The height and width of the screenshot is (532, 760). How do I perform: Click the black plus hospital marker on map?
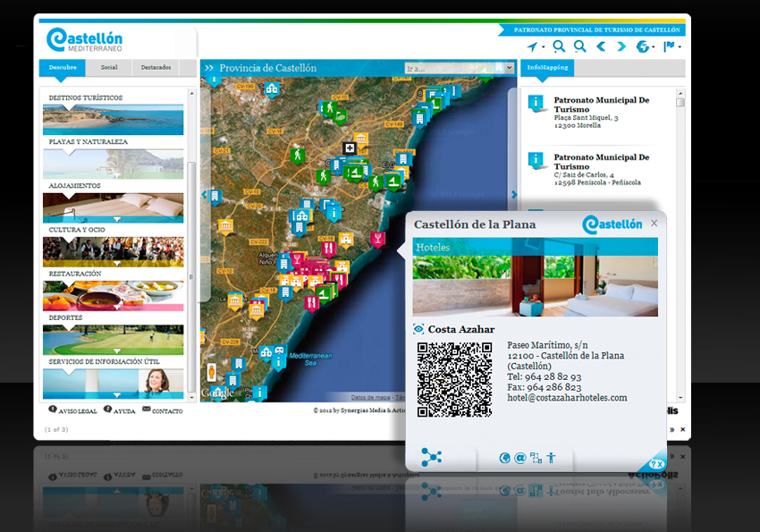(x=350, y=148)
